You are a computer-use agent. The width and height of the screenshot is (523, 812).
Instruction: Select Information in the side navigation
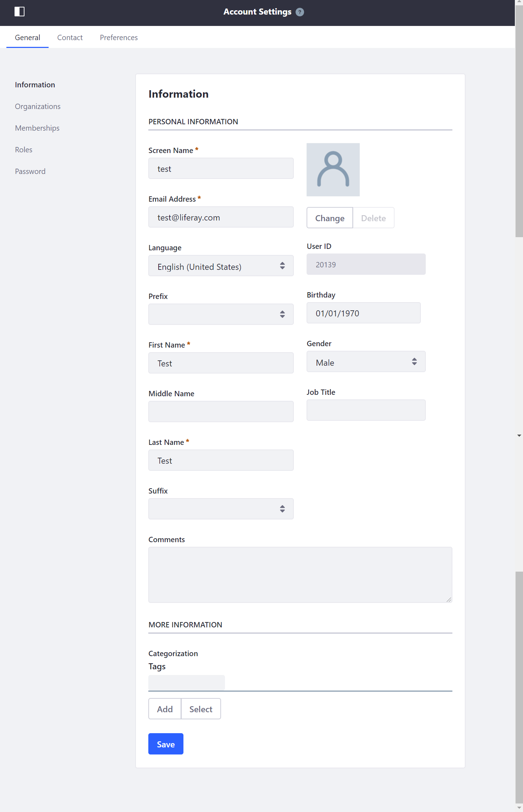pos(35,85)
